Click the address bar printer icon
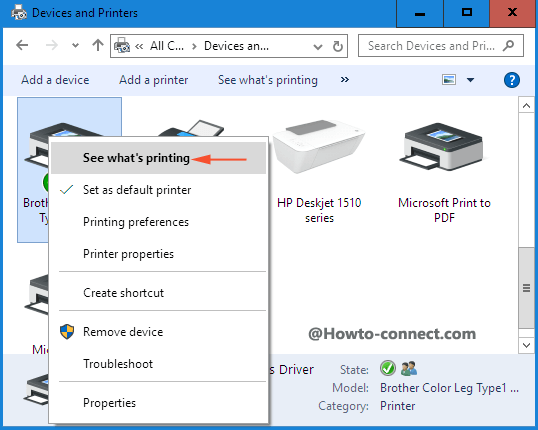 tap(121, 46)
